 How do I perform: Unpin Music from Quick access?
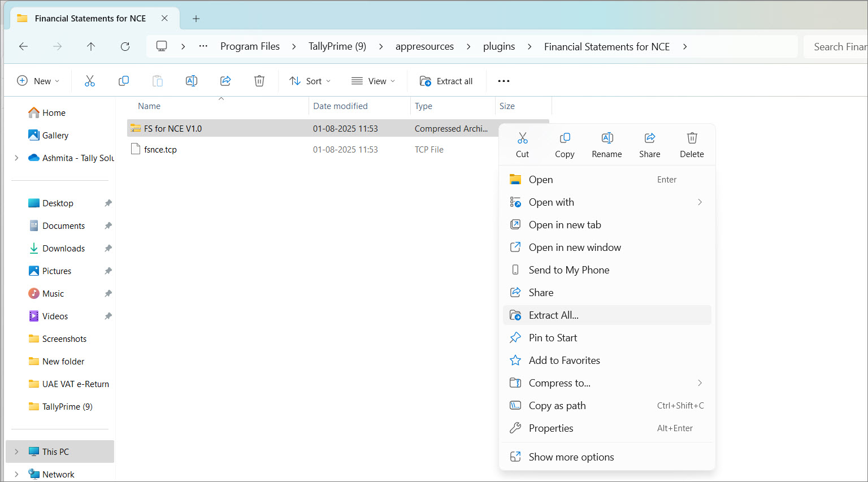tap(108, 293)
